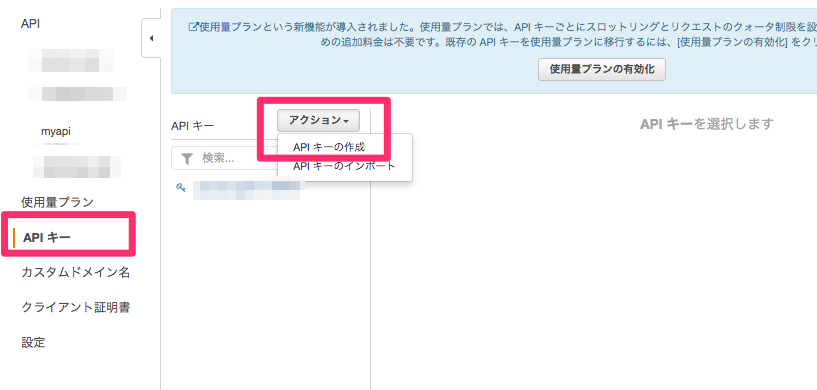The height and width of the screenshot is (390, 817).
Task: Open 設定 in the sidebar
Action: point(33,343)
